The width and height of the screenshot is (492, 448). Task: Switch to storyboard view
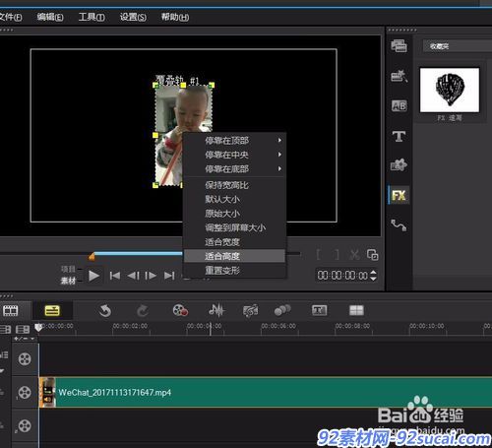tap(11, 310)
